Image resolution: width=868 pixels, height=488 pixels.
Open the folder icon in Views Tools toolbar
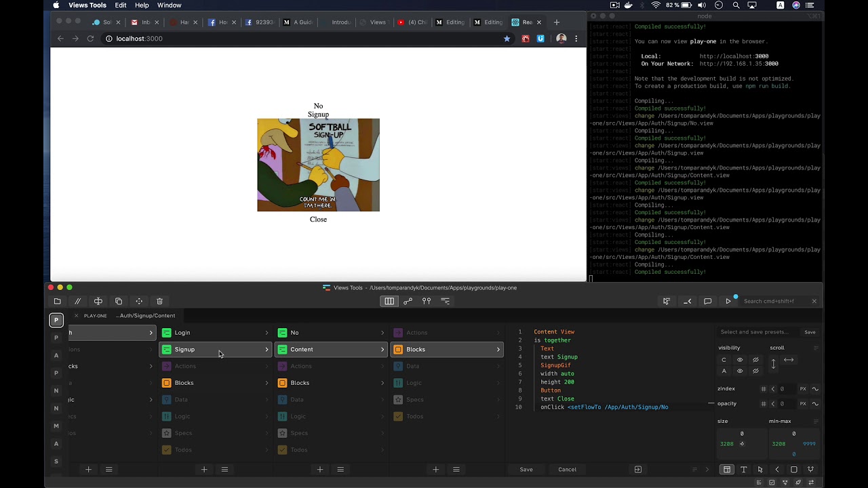(x=57, y=301)
